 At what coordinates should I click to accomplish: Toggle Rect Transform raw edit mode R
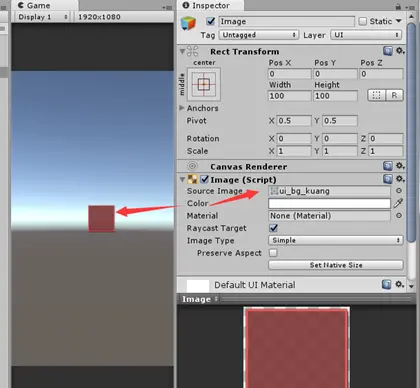pyautogui.click(x=394, y=95)
